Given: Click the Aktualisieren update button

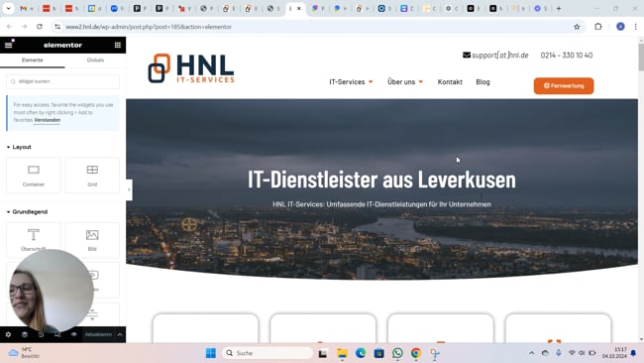Looking at the screenshot, I should (98, 334).
